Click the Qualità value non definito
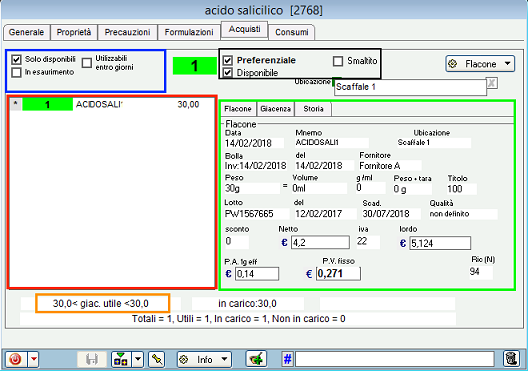 pos(463,214)
